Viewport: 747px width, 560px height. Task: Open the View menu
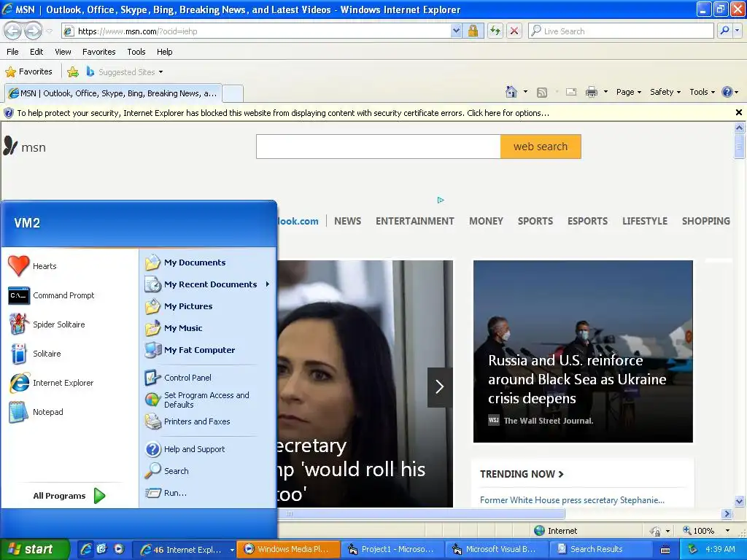pos(63,52)
